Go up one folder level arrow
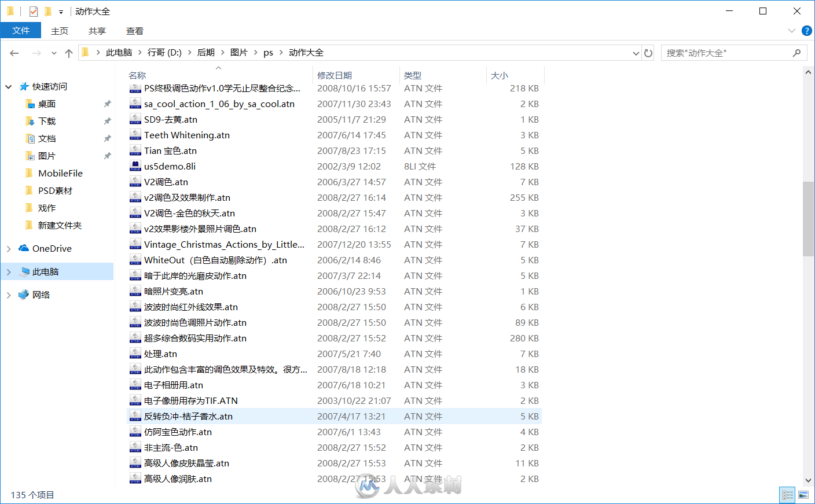The width and height of the screenshot is (815, 504). coord(69,53)
